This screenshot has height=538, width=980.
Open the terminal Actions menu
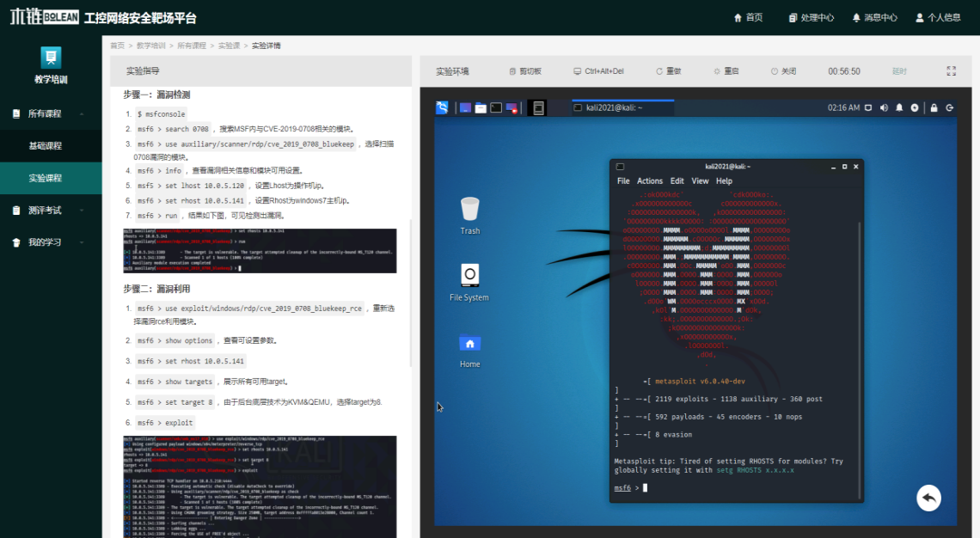click(650, 181)
